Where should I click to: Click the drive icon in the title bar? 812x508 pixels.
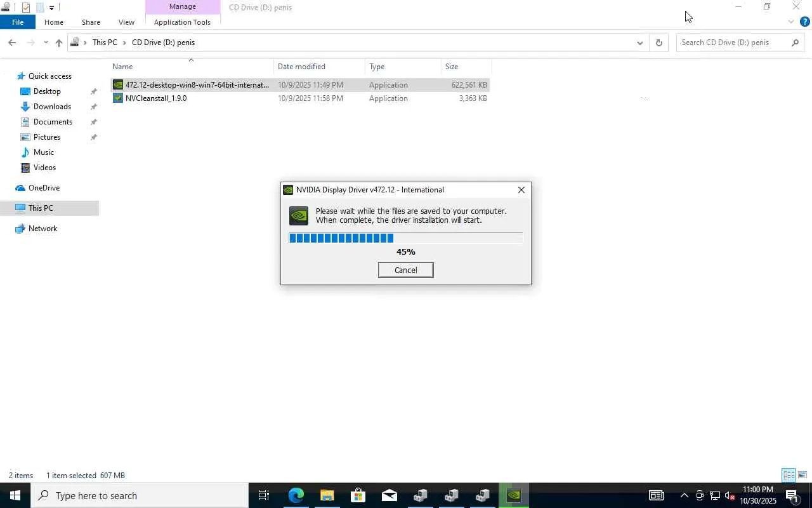point(5,8)
